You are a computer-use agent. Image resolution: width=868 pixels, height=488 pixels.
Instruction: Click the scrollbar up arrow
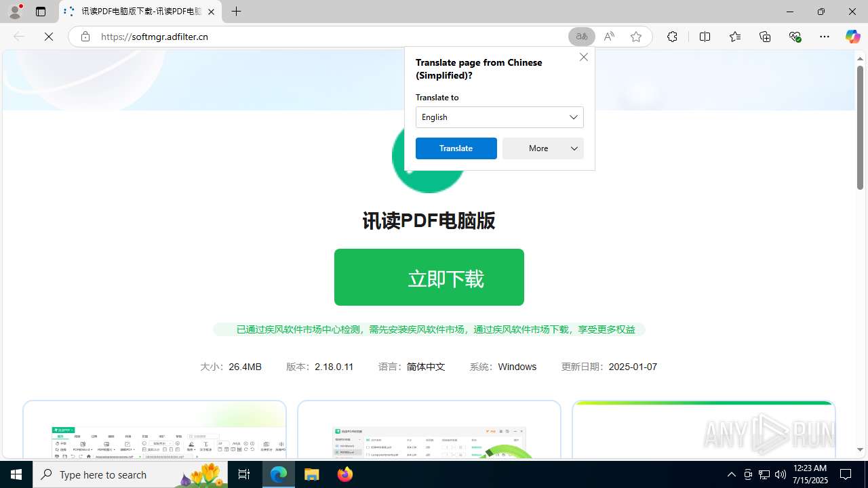pos(860,58)
